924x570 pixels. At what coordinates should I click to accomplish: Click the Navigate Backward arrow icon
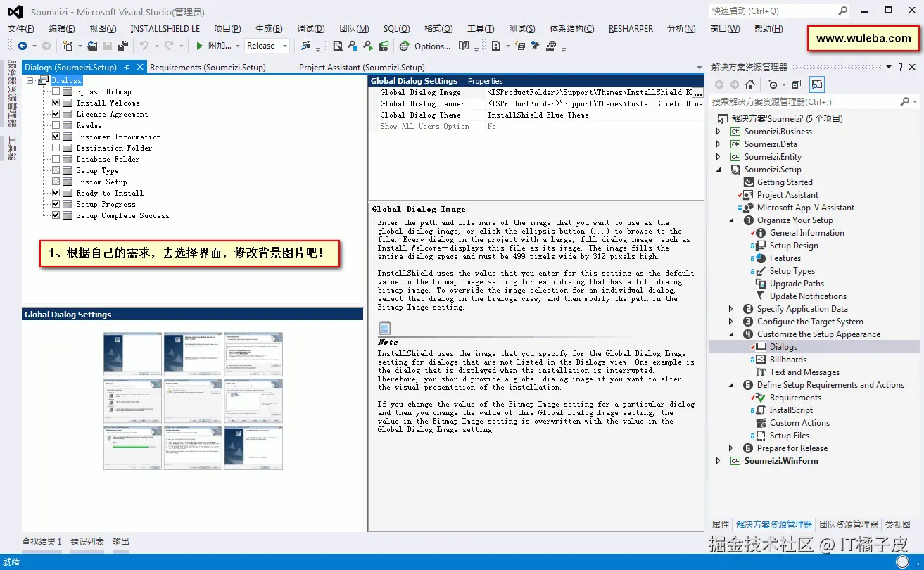point(23,45)
